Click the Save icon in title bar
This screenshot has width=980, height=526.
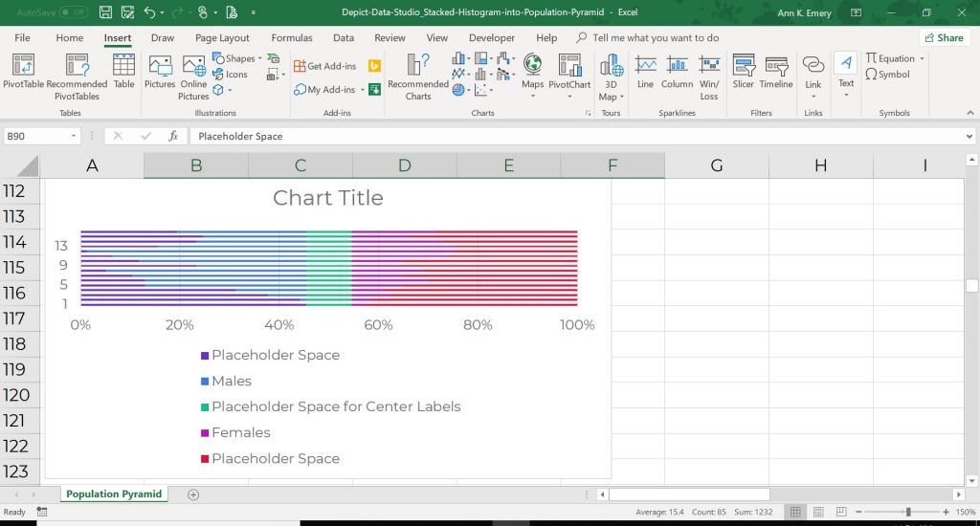point(105,11)
